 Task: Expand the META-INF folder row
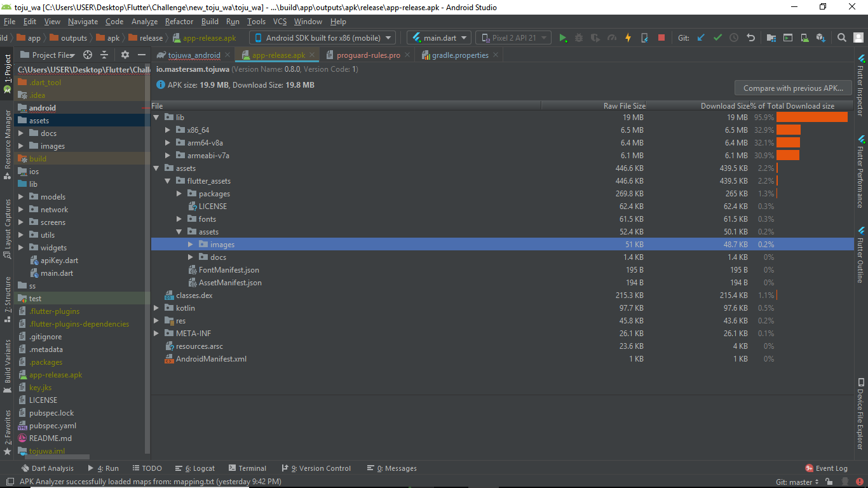click(156, 334)
